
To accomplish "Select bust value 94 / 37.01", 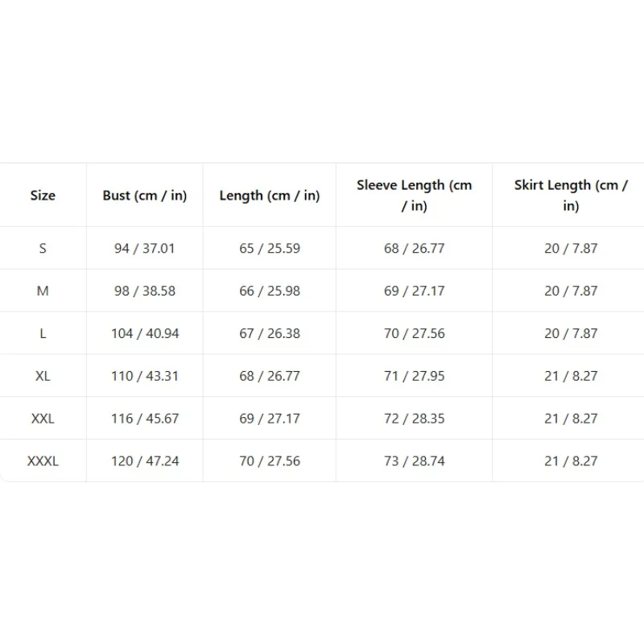I will coord(145,249).
